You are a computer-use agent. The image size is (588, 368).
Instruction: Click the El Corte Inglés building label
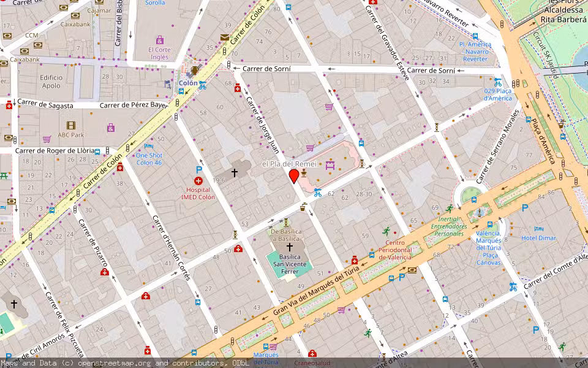point(160,49)
